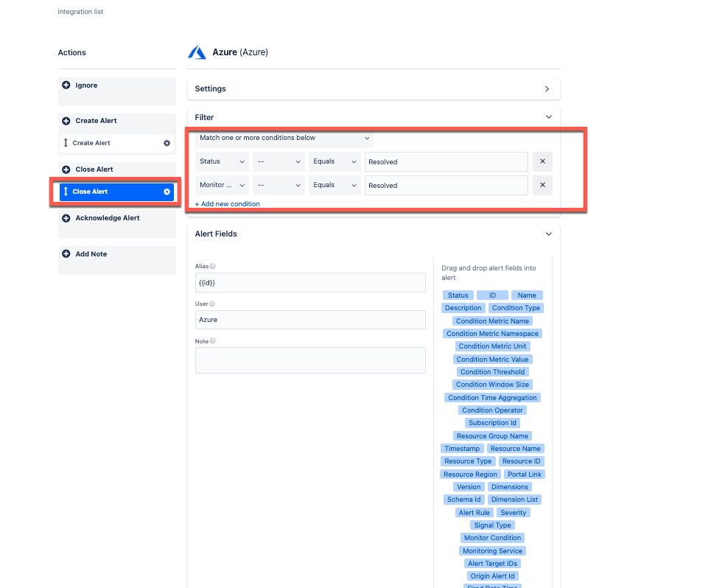Open Equals operator dropdown in Status row
711x588 pixels.
point(335,161)
